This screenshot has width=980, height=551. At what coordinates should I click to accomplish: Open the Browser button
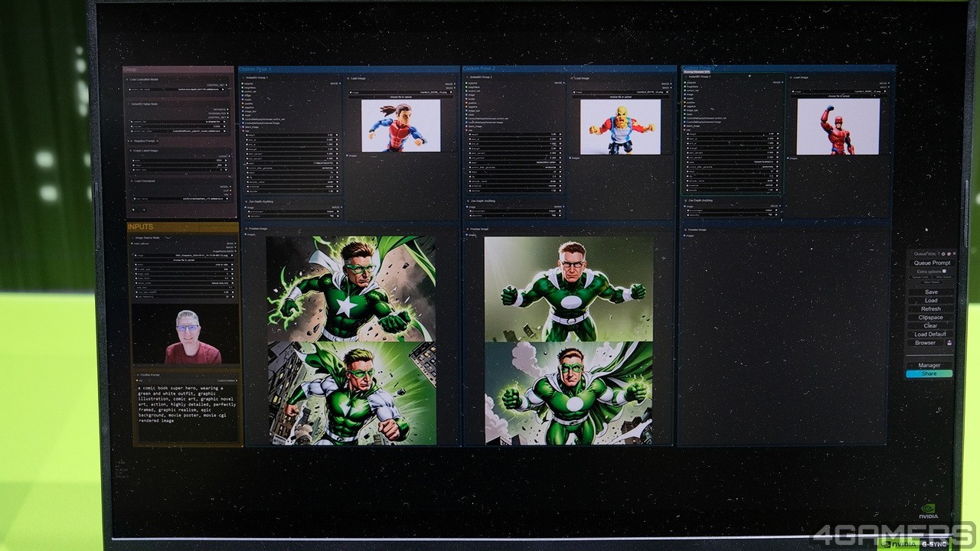926,343
